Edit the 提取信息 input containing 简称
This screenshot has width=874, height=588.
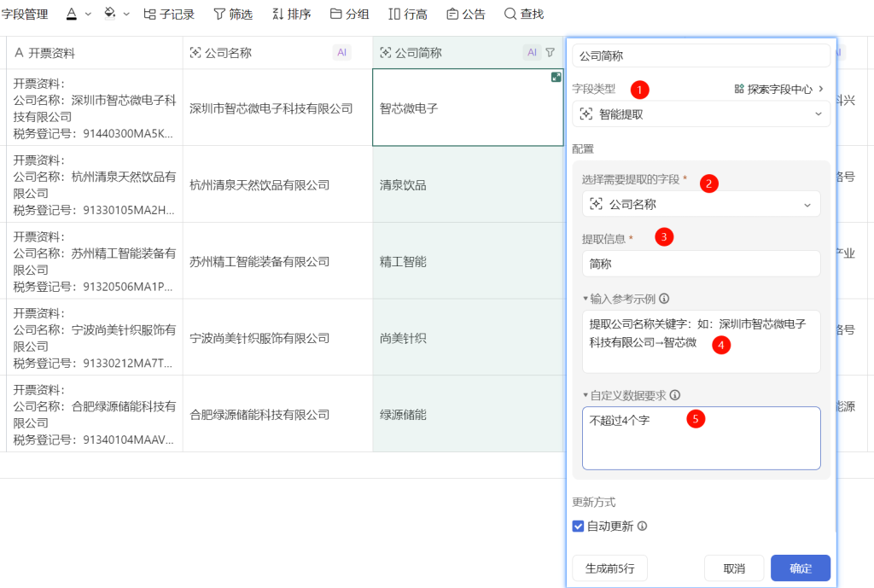[702, 264]
